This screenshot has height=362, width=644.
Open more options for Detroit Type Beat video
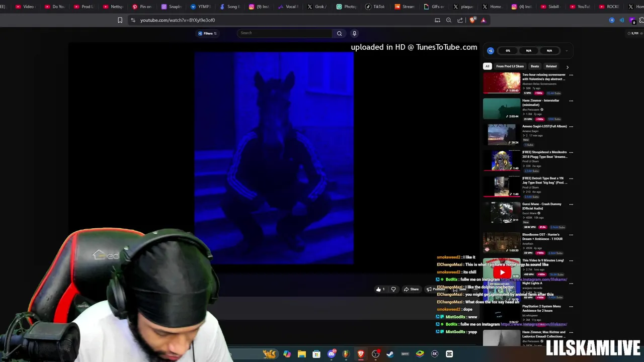click(571, 178)
